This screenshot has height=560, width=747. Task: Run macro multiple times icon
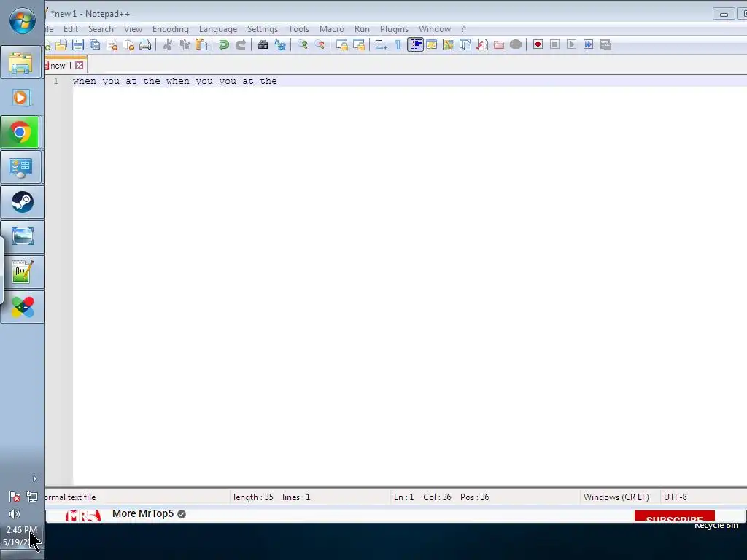589,44
